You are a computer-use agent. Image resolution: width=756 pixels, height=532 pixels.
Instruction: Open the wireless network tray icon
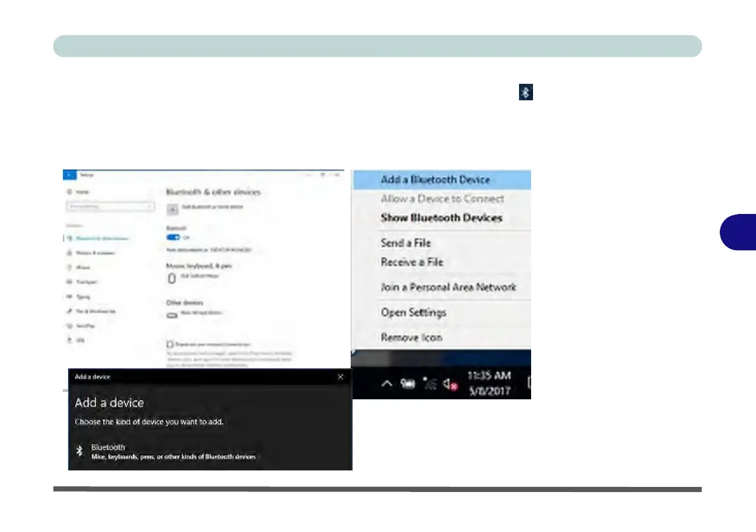tap(429, 383)
